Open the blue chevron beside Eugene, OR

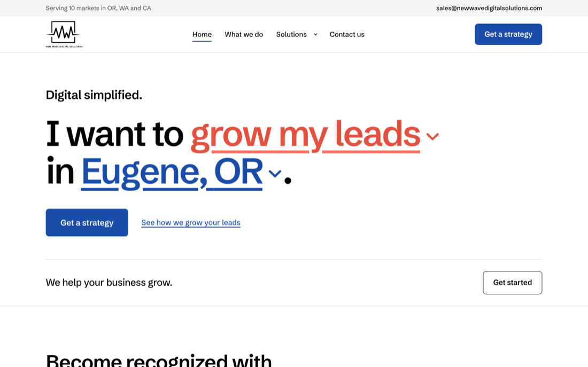[x=275, y=174]
